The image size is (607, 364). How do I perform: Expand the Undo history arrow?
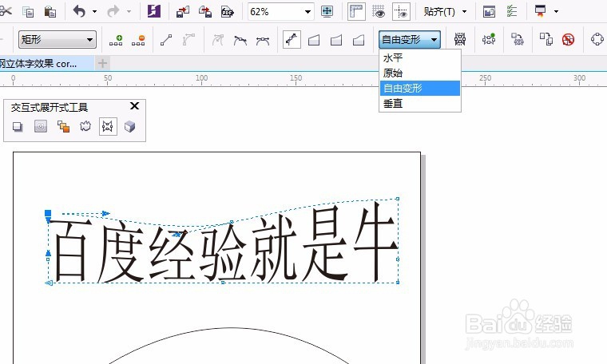point(94,12)
